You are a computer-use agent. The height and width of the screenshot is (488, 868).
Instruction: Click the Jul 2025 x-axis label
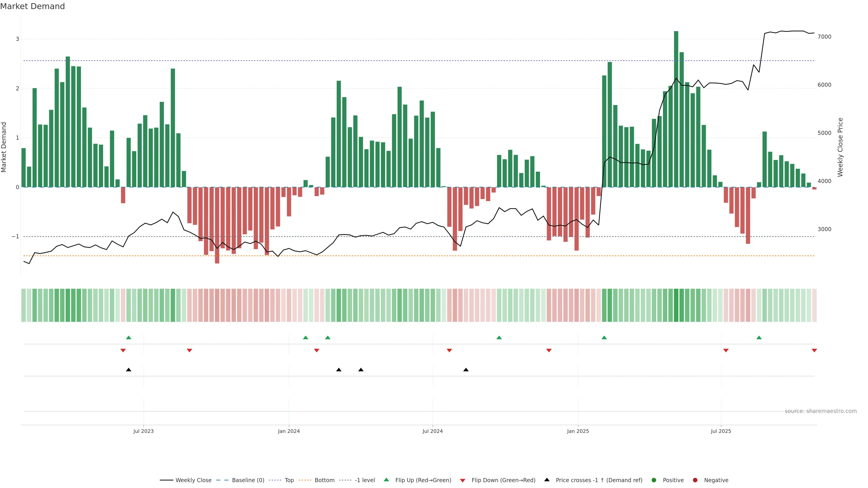click(x=721, y=431)
